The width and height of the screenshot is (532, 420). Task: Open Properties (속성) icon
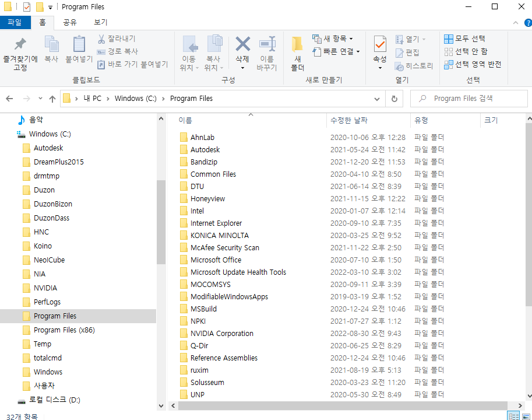click(380, 44)
